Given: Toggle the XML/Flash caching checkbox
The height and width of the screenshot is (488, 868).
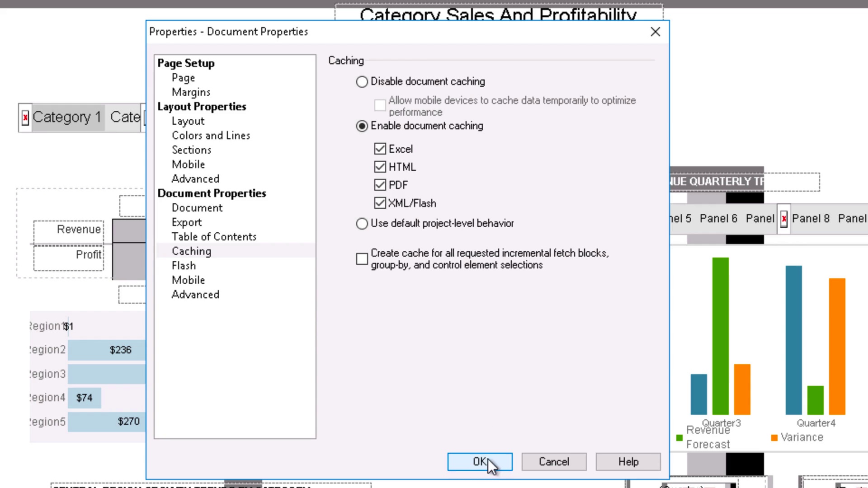Looking at the screenshot, I should [380, 203].
